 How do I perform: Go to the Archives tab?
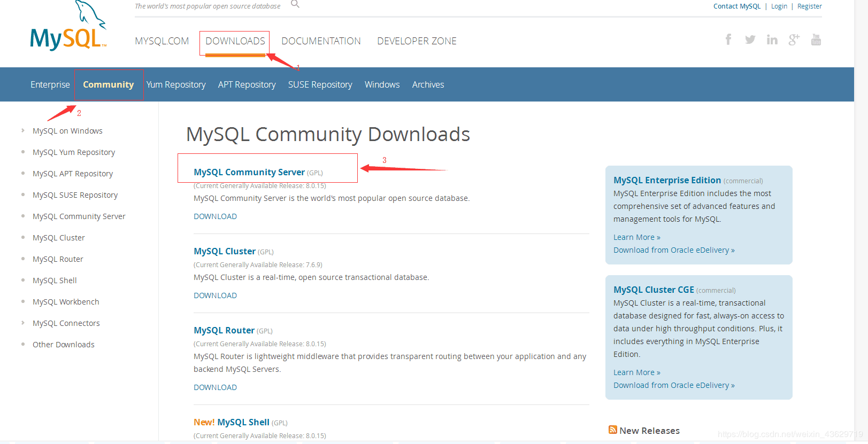(428, 84)
